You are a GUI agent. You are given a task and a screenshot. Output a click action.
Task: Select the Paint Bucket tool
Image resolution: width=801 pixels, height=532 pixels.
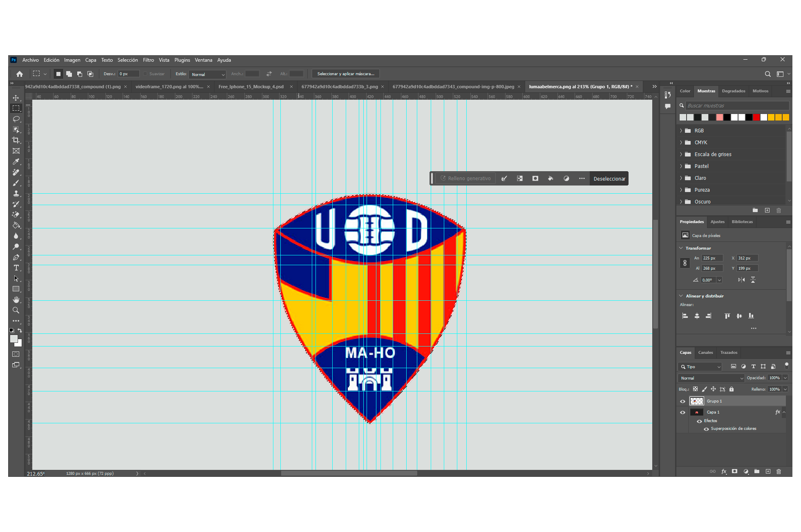16,225
